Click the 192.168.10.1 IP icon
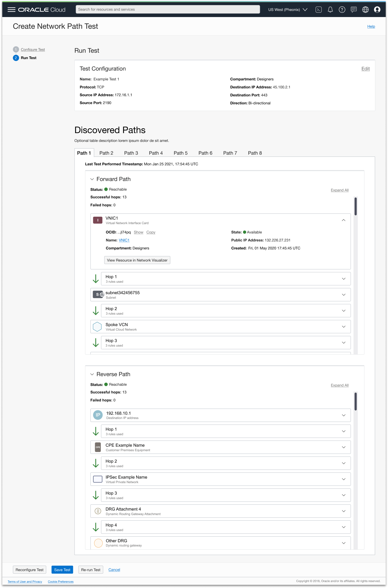Image resolution: width=388 pixels, height=588 pixels. coord(98,415)
